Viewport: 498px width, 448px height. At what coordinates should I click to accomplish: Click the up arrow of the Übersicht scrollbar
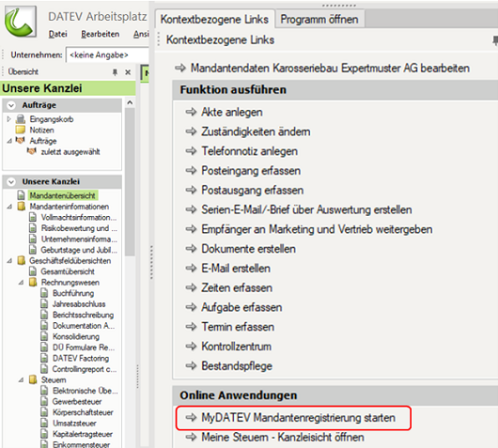tap(130, 102)
